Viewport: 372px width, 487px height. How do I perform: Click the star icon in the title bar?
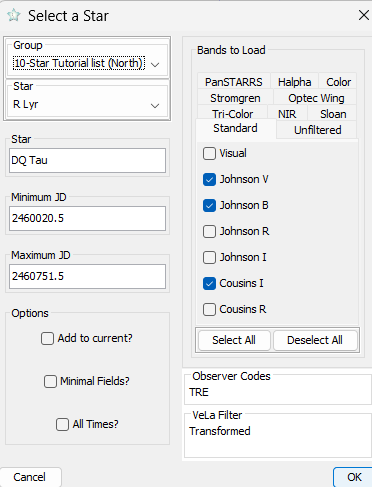pos(14,15)
